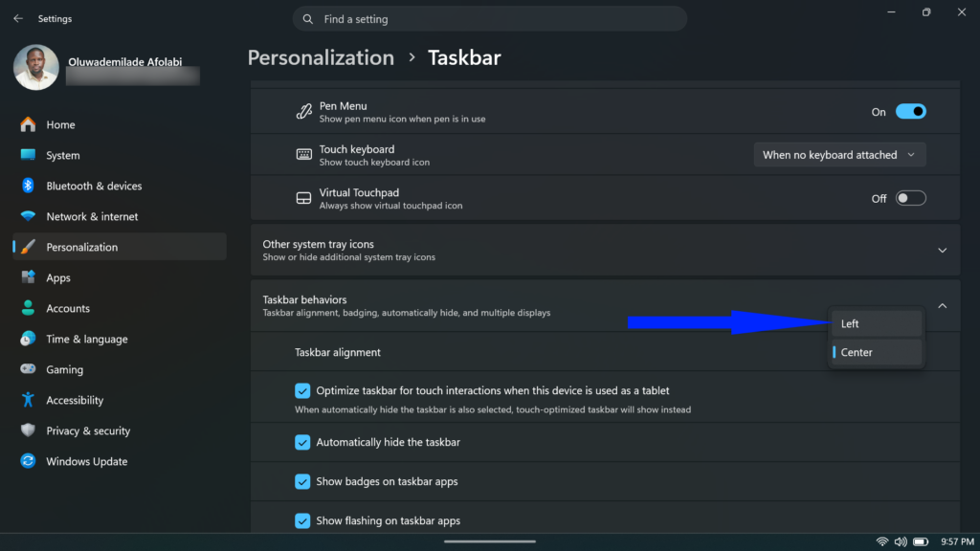Click the Taskbar behaviors heading
This screenshot has height=551, width=980.
(304, 299)
